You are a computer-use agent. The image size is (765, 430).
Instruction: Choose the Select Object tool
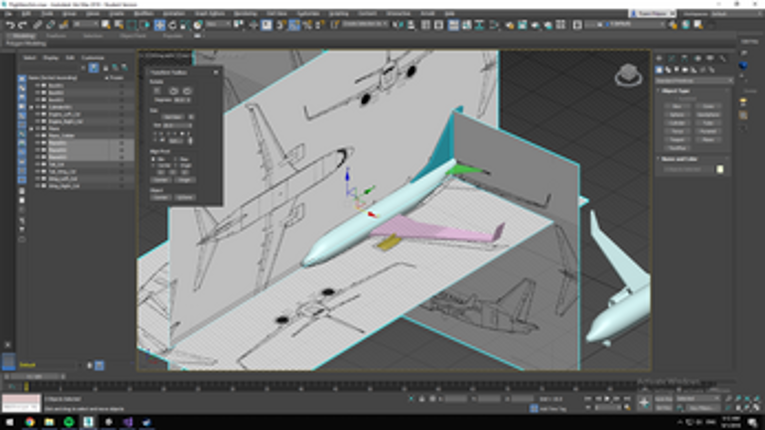pos(106,25)
